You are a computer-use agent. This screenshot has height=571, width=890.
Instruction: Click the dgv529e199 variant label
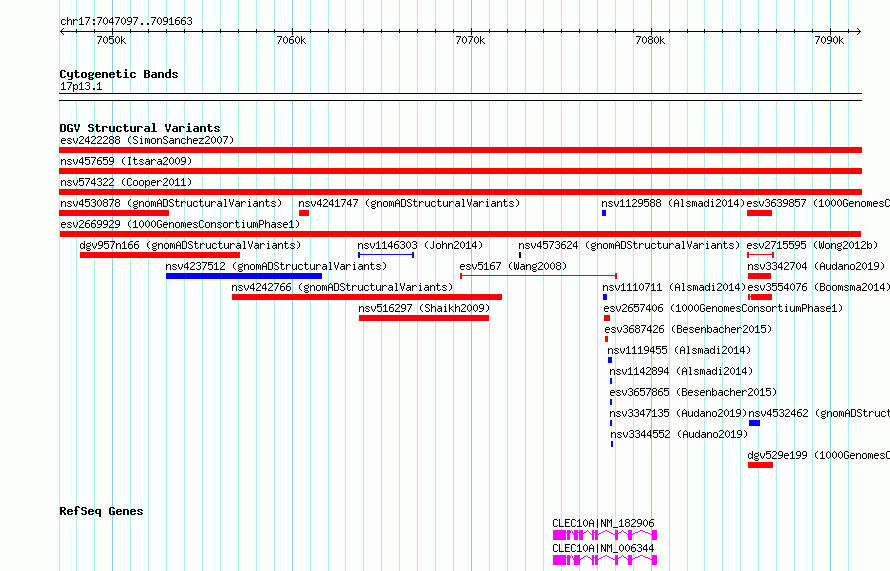coord(818,455)
